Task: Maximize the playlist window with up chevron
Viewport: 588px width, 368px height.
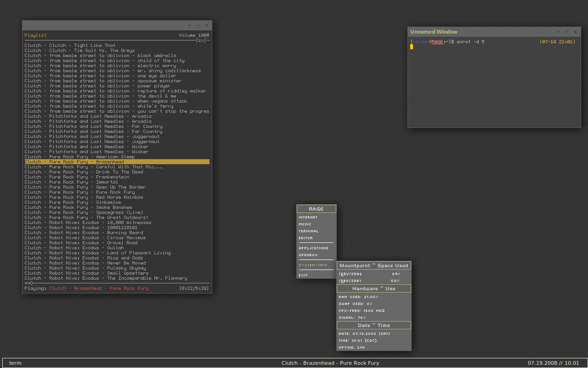Action: click(x=198, y=26)
